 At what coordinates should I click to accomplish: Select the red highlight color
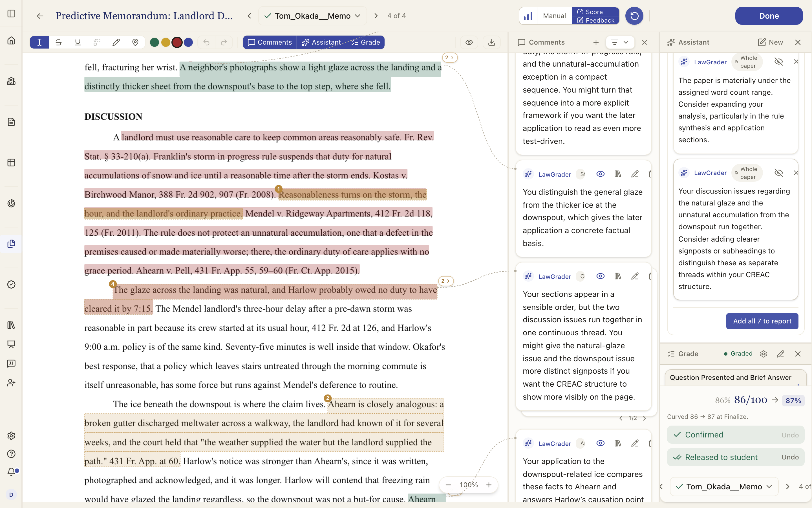pyautogui.click(x=177, y=42)
